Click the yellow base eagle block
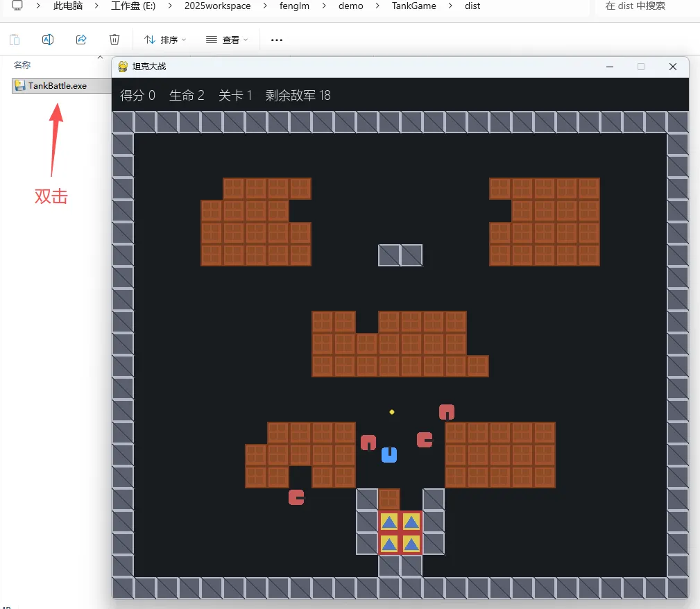The width and height of the screenshot is (700, 609). tap(400, 533)
